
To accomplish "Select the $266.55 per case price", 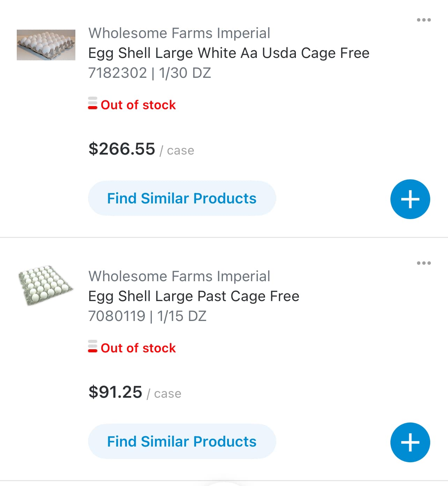I will (x=122, y=149).
